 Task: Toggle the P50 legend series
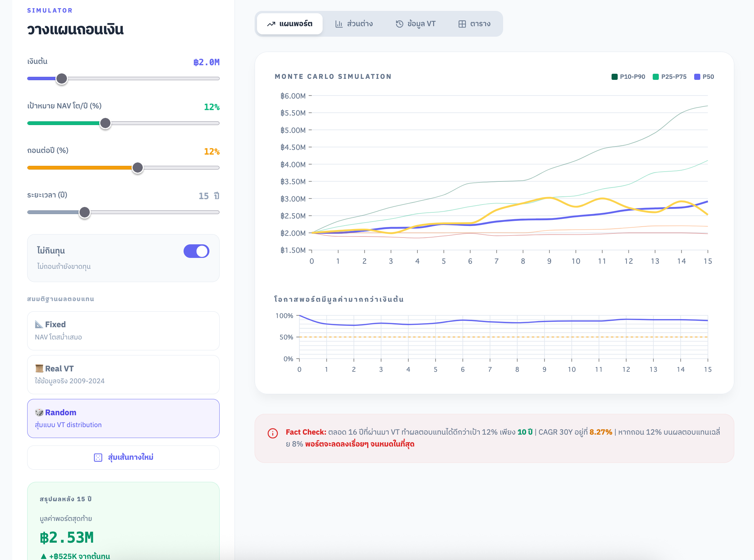tap(704, 77)
